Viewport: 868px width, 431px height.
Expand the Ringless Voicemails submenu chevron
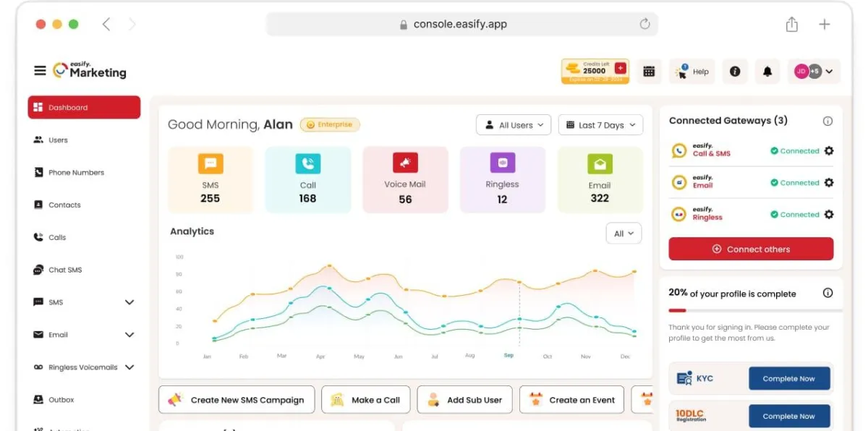(129, 367)
